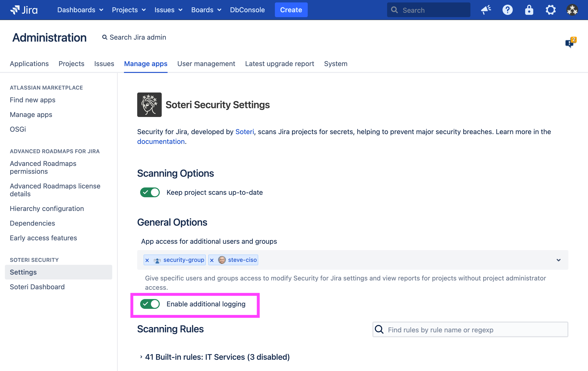Screen dimensions: 588x371
Task: Open the Help question mark icon
Action: tap(507, 10)
